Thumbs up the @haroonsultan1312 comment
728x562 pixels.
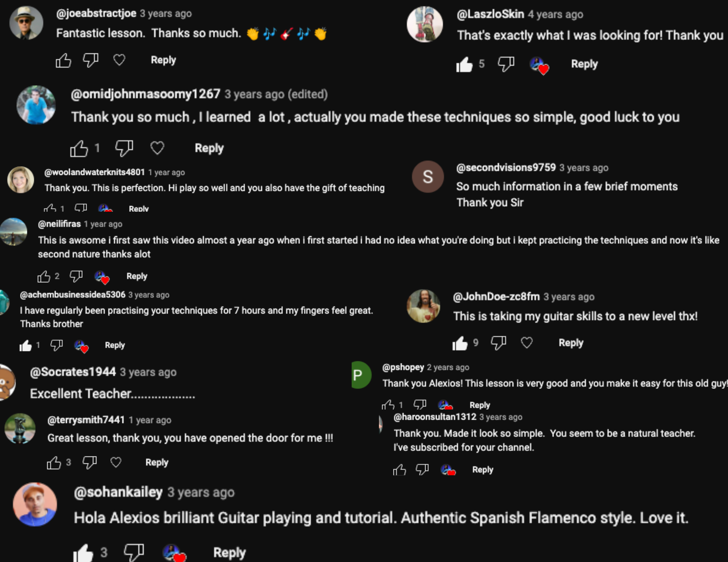click(399, 470)
